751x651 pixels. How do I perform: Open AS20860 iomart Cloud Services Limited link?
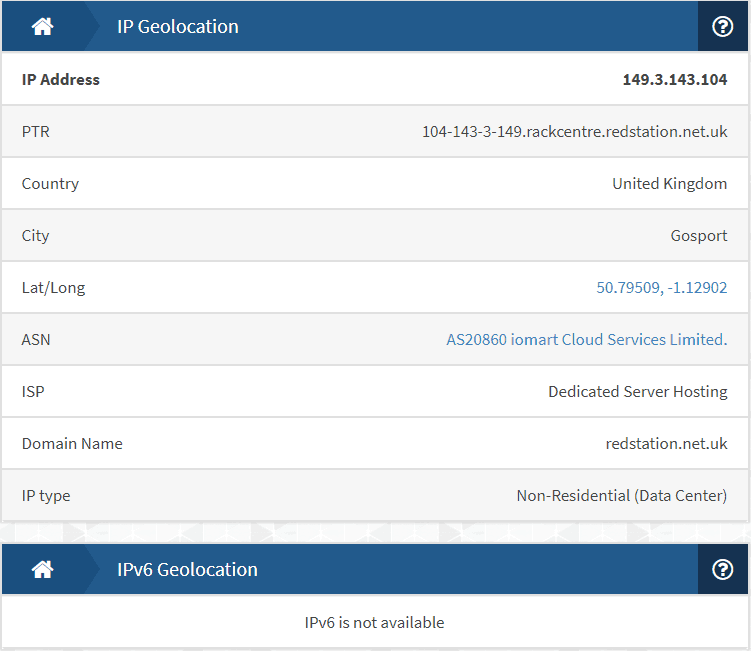(x=587, y=339)
